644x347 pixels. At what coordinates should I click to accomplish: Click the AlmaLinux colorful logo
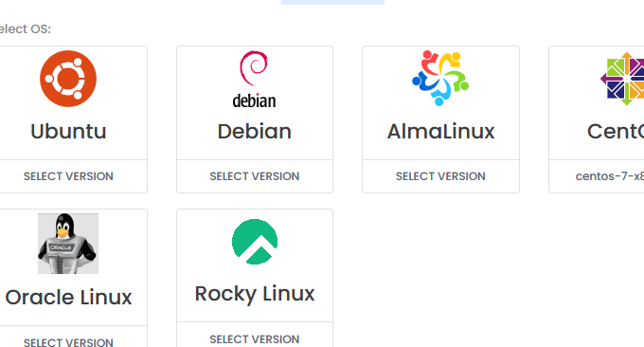(440, 78)
